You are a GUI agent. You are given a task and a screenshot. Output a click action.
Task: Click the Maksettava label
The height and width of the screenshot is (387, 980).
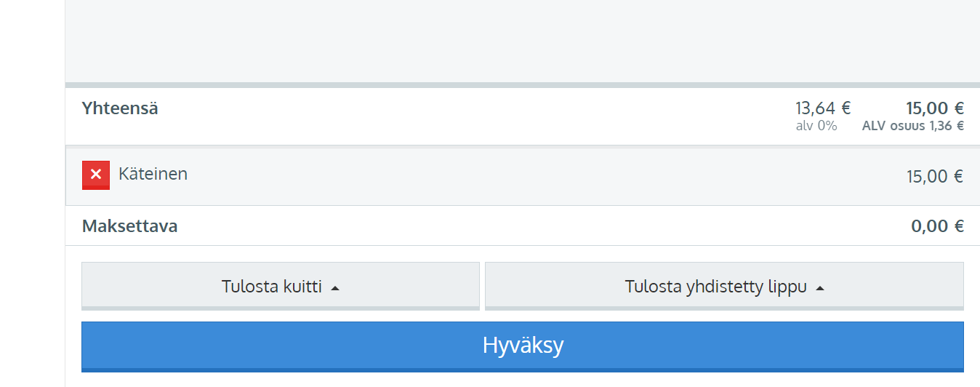(x=129, y=226)
